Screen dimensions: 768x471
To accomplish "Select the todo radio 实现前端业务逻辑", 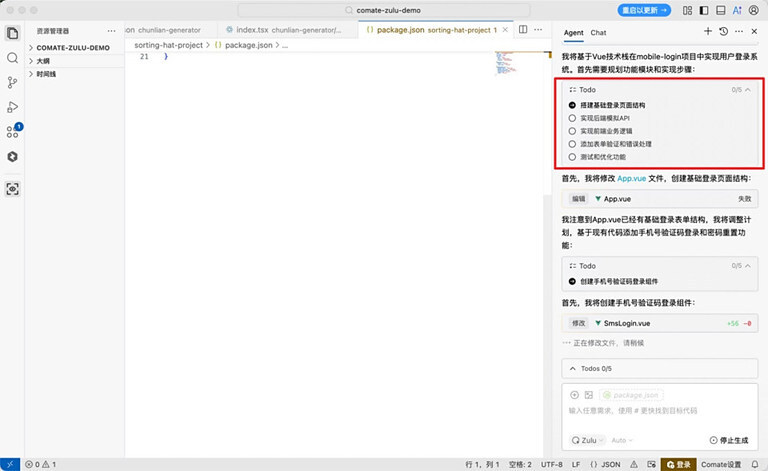I will click(x=572, y=131).
